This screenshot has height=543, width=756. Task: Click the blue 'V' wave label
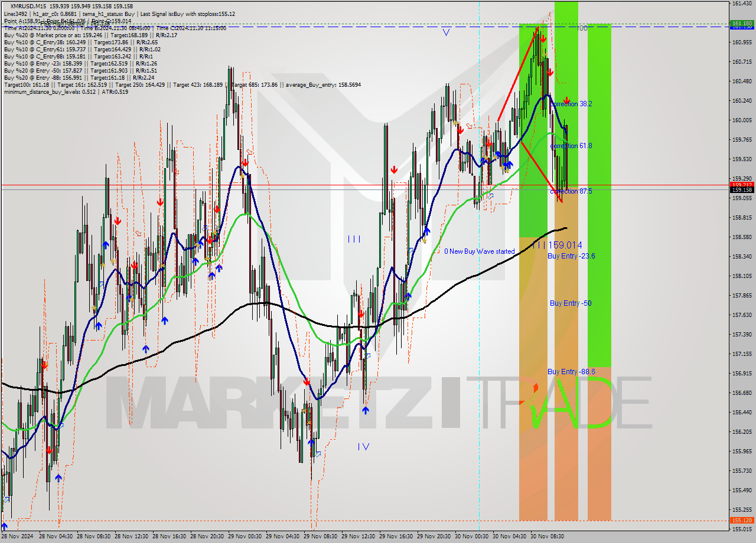click(446, 32)
